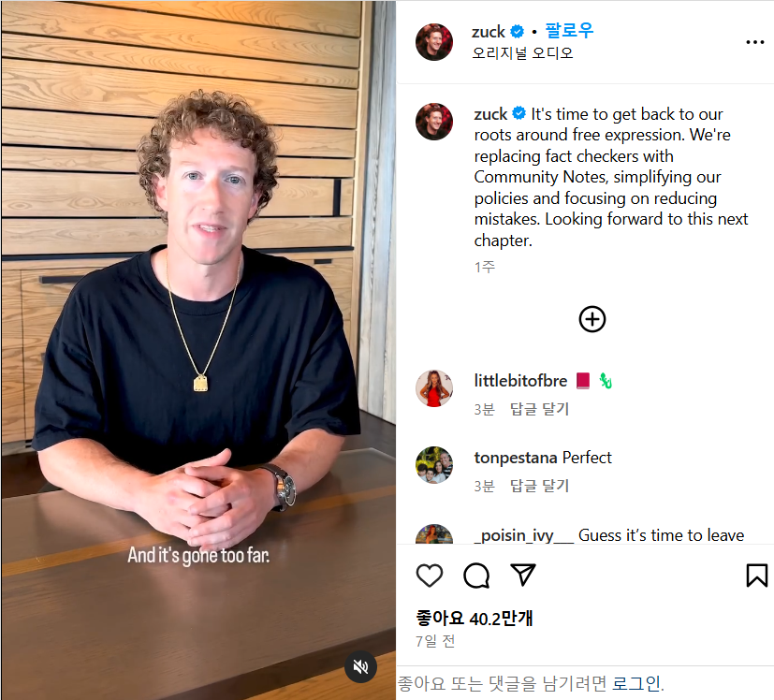Image resolution: width=774 pixels, height=700 pixels.
Task: Click the verified badge next to zuck header
Action: 517,32
